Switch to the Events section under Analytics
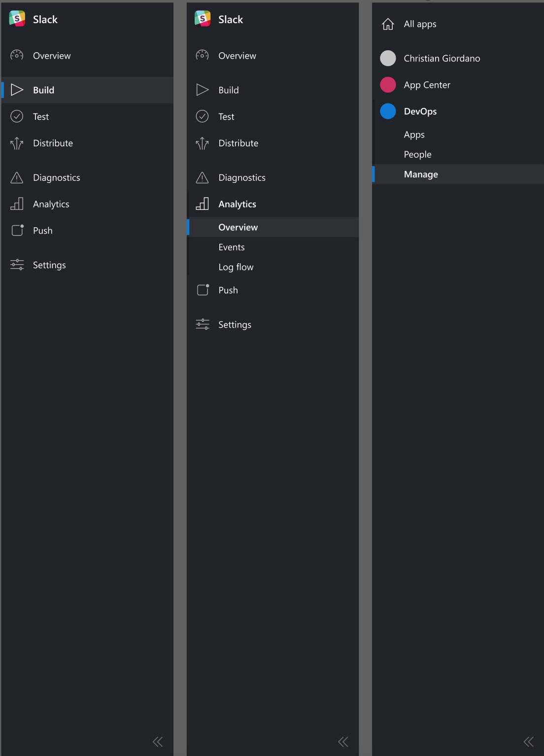Viewport: 544px width, 756px height. click(x=232, y=247)
